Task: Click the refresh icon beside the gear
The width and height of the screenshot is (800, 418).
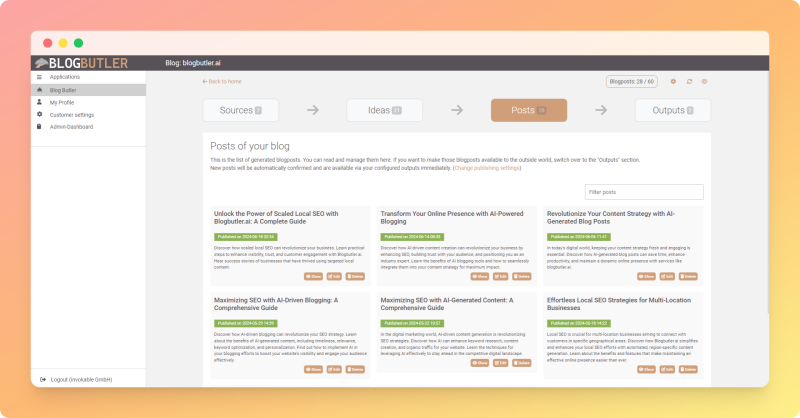Action: click(x=689, y=81)
